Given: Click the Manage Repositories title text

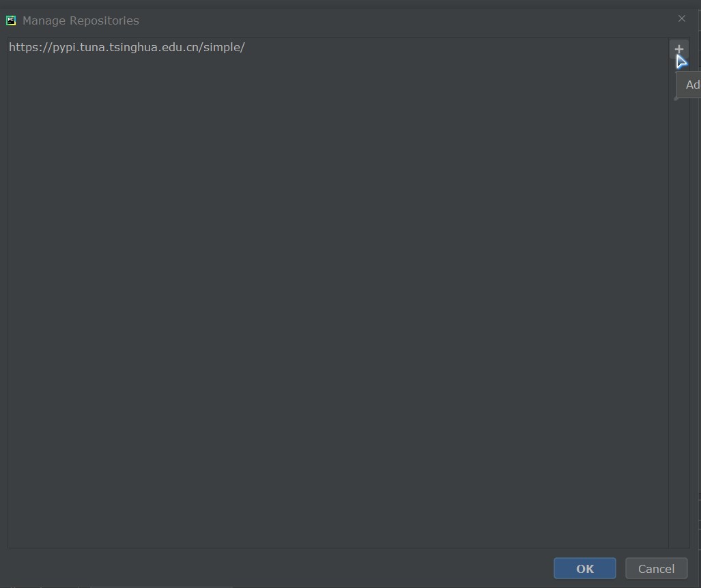Looking at the screenshot, I should point(81,20).
